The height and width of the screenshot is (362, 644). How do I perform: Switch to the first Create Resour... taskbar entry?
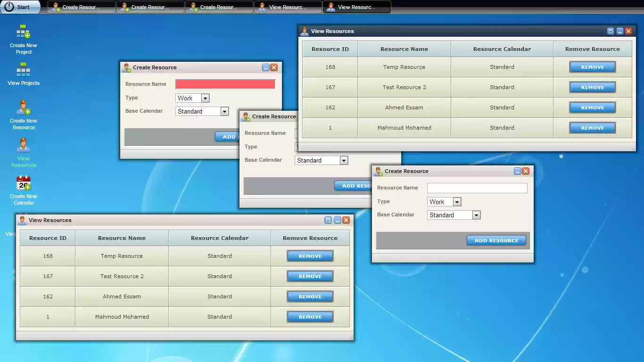[x=80, y=7]
